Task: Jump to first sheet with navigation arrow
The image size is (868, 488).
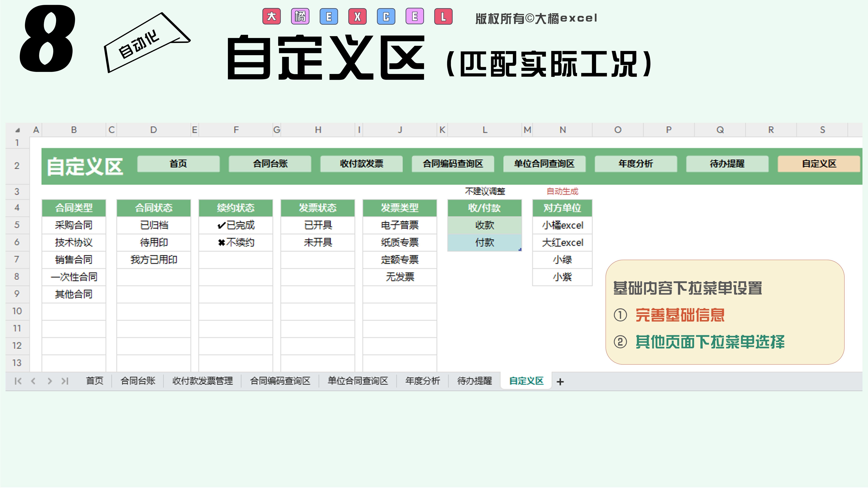Action: [x=18, y=381]
